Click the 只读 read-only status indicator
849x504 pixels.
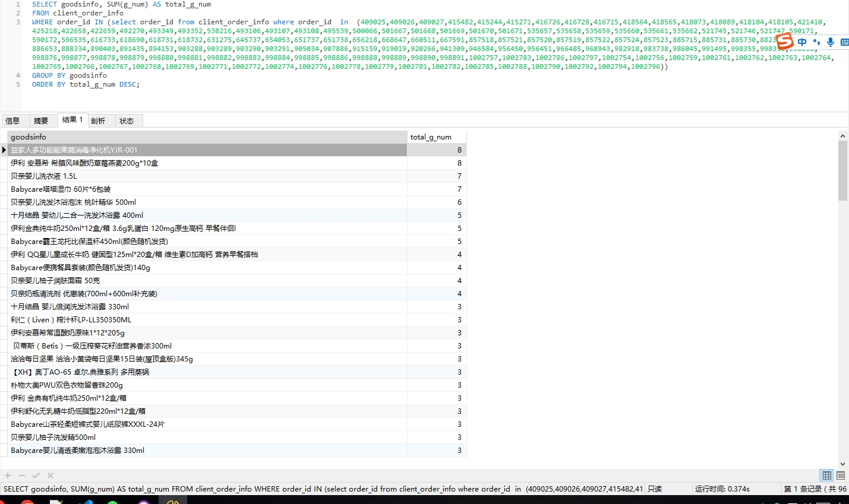click(x=655, y=489)
